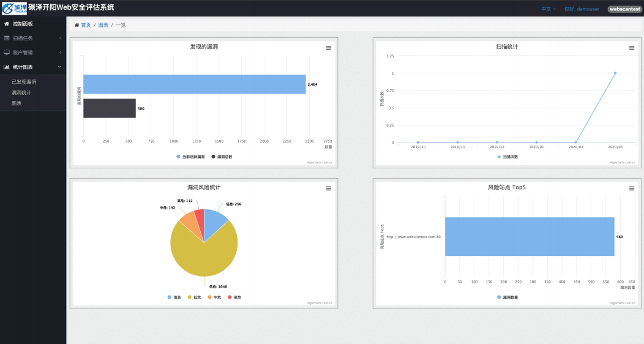Click the 你好, demouser link

(x=582, y=9)
